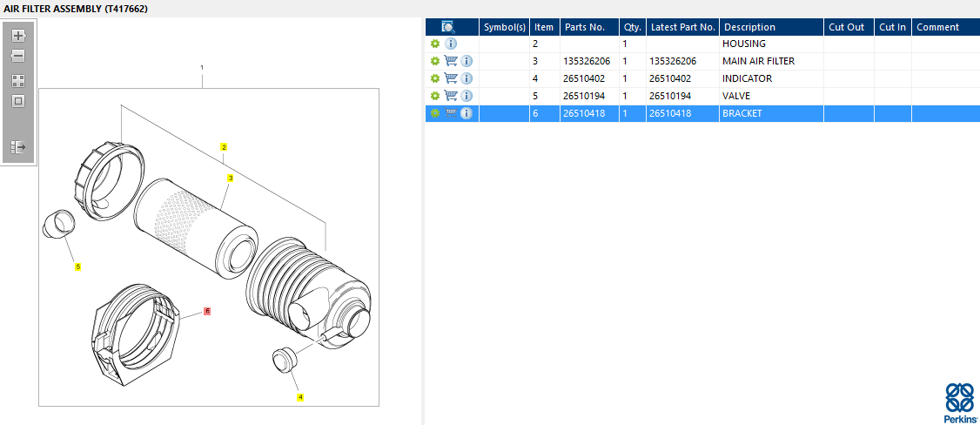Open info icon on BRACKET row
This screenshot has width=980, height=425.
click(x=467, y=113)
